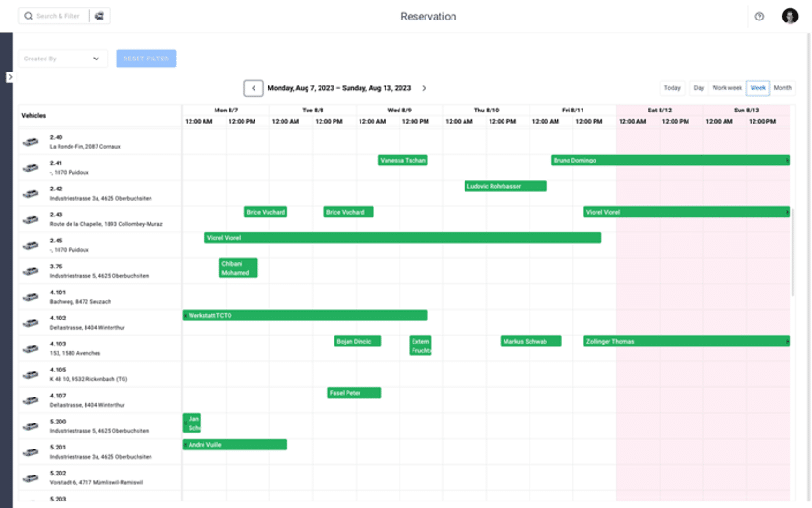Switch calendar to Work week view

[x=727, y=88]
